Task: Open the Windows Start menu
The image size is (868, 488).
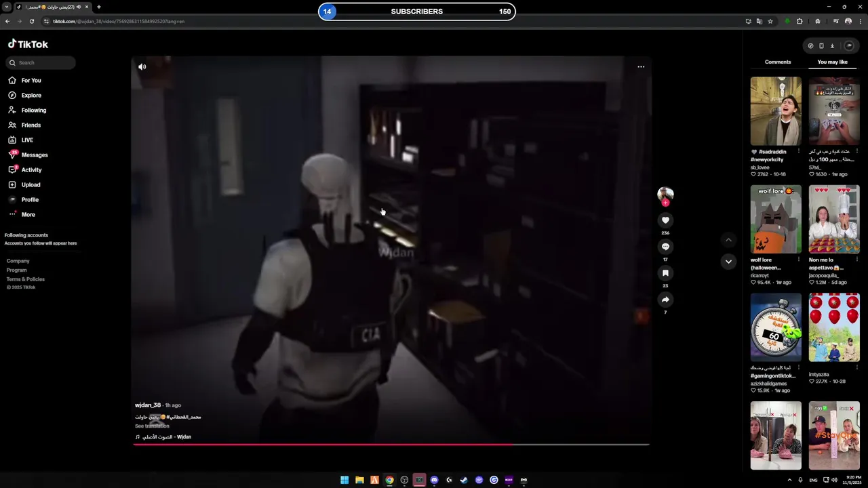Action: coord(344,480)
